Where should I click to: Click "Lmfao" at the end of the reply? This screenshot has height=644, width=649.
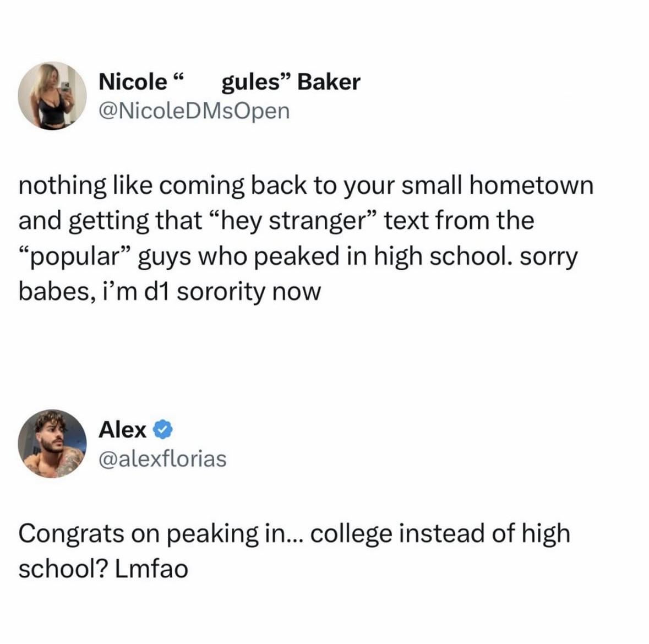[x=152, y=569]
